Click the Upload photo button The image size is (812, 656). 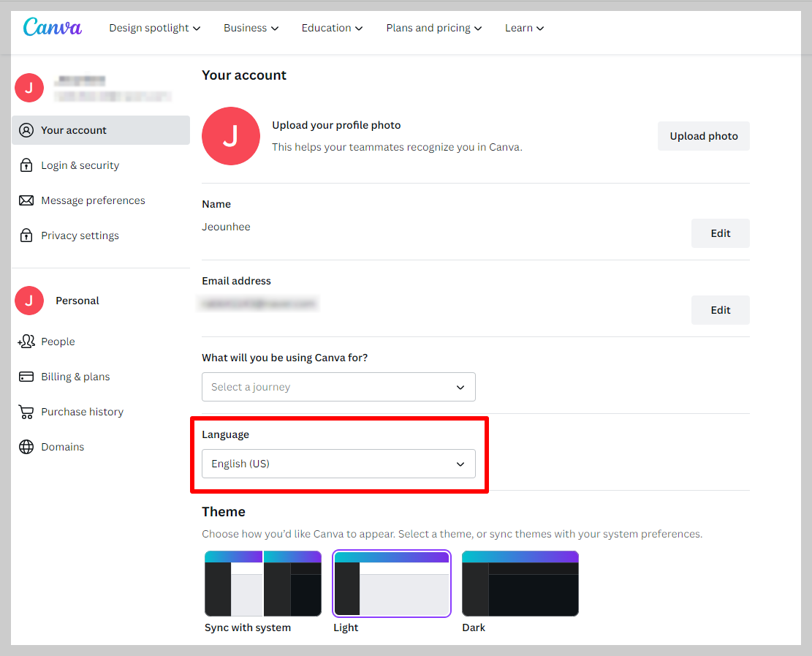click(704, 136)
